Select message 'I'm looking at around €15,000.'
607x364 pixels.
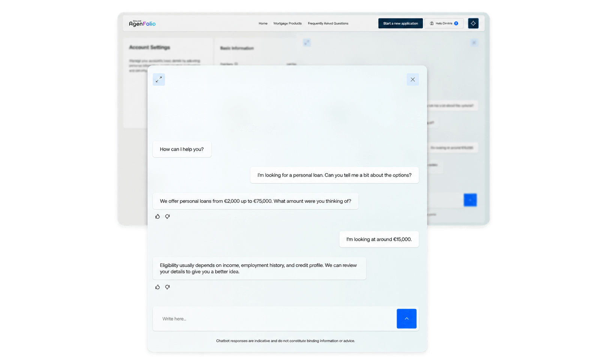[x=379, y=239]
